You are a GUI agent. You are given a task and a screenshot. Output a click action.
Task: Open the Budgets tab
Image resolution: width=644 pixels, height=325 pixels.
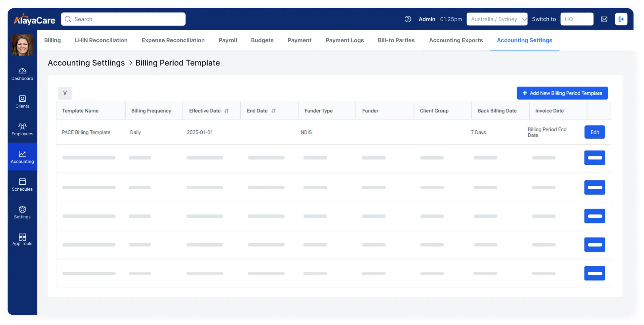pos(262,40)
